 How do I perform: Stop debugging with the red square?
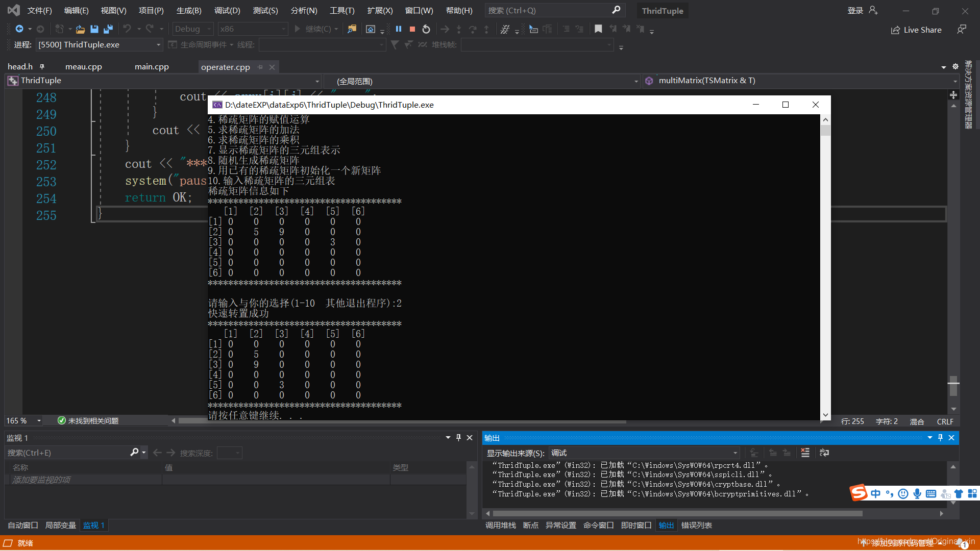[x=412, y=29]
